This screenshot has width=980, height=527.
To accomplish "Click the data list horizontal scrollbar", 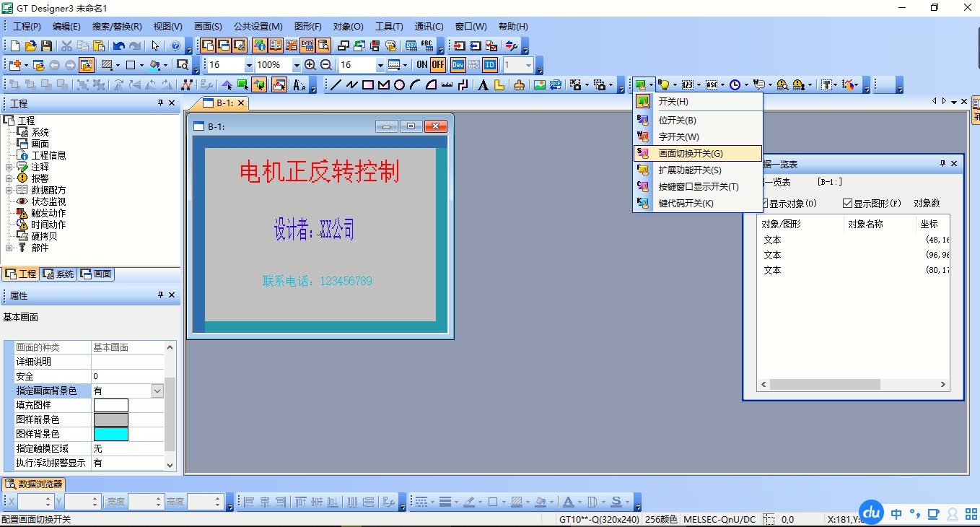I will 853,385.
